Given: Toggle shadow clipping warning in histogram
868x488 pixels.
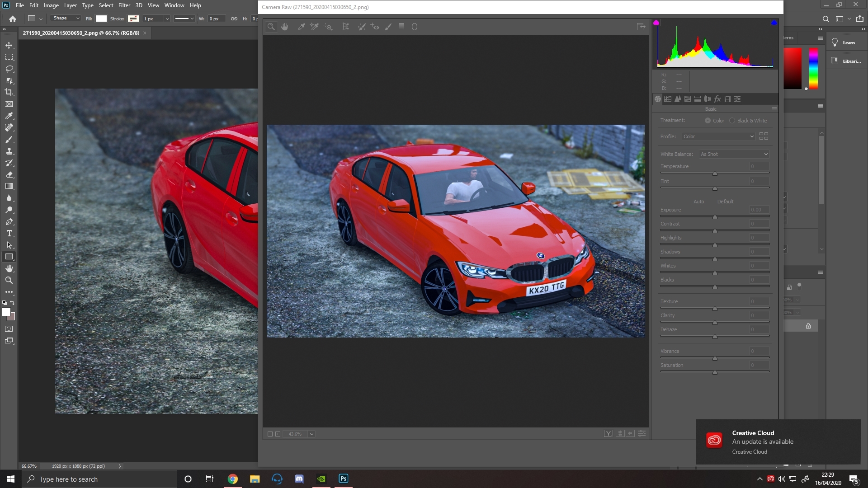Looking at the screenshot, I should tap(656, 23).
